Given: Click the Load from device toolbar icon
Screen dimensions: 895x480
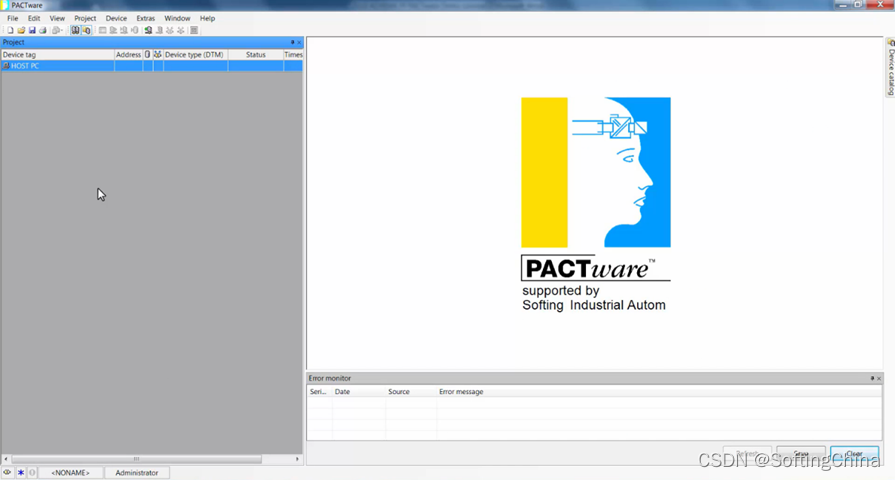Looking at the screenshot, I should (x=113, y=30).
